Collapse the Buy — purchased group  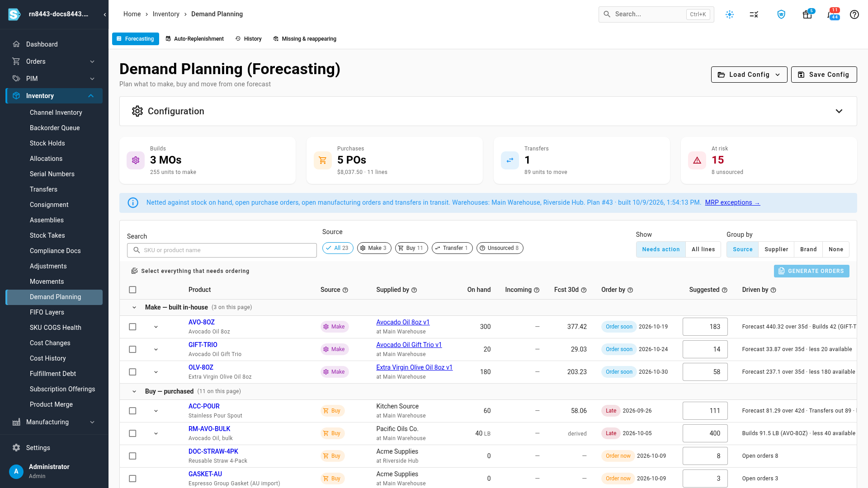(134, 391)
